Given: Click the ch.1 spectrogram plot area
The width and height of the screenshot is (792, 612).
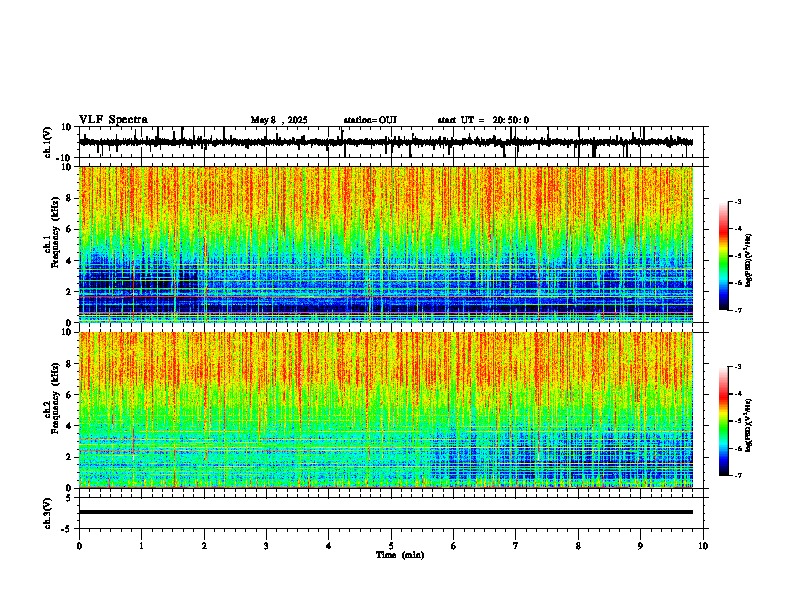Looking at the screenshot, I should [x=386, y=244].
